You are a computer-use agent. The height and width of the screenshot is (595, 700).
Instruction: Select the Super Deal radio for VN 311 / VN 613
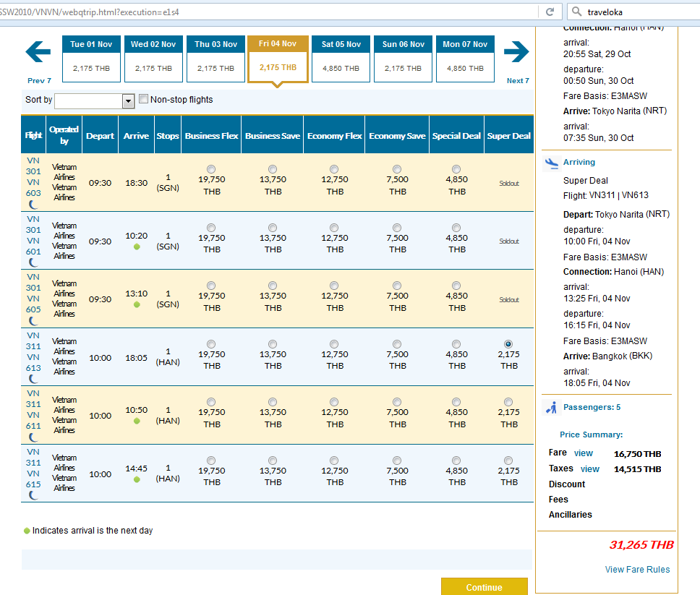click(x=508, y=344)
